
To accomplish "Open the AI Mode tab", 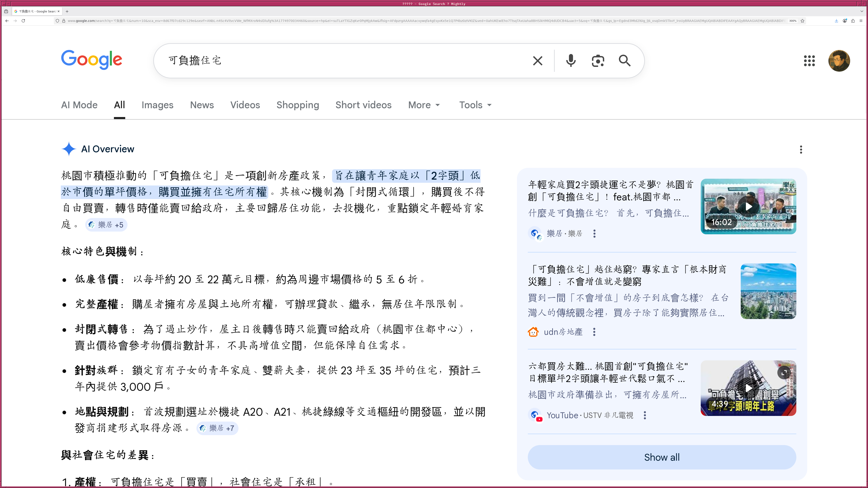I will coord(79,105).
